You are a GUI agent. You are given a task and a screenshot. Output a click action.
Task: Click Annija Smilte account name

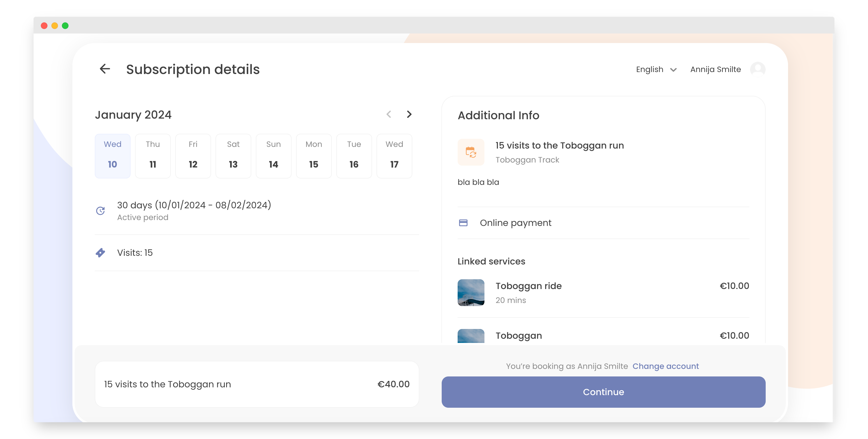pyautogui.click(x=715, y=69)
